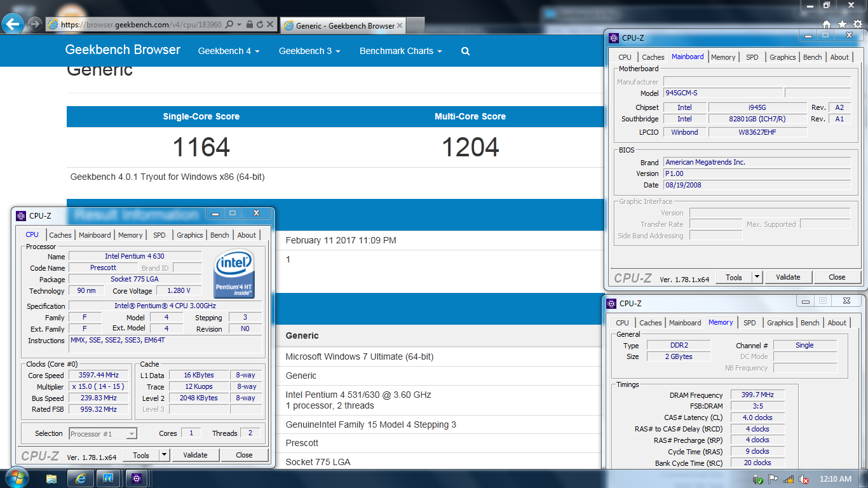Open Windows Explorer from the taskbar
Image resolution: width=868 pixels, height=488 pixels.
pyautogui.click(x=51, y=478)
